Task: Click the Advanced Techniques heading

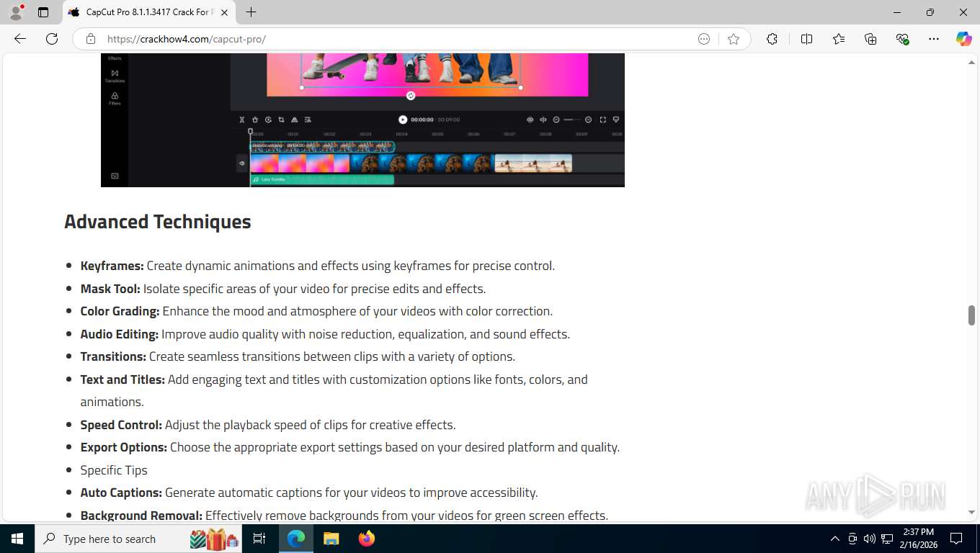Action: tap(158, 222)
